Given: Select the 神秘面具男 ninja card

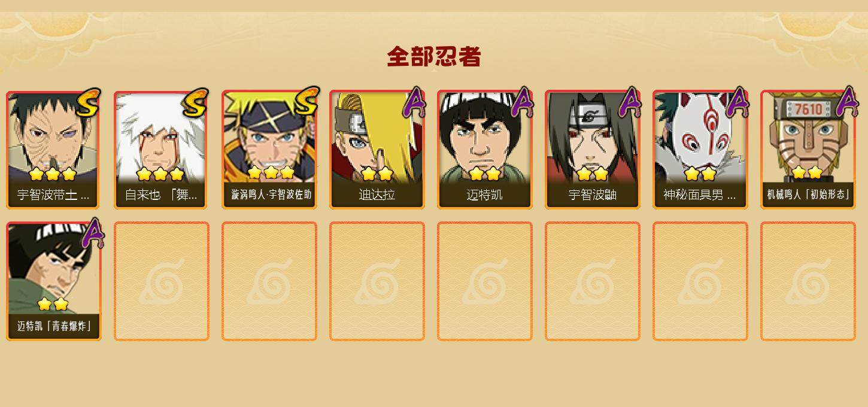Looking at the screenshot, I should (x=700, y=150).
